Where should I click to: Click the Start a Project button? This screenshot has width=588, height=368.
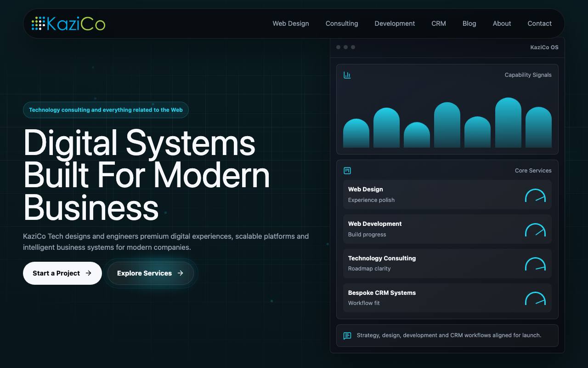pos(62,273)
